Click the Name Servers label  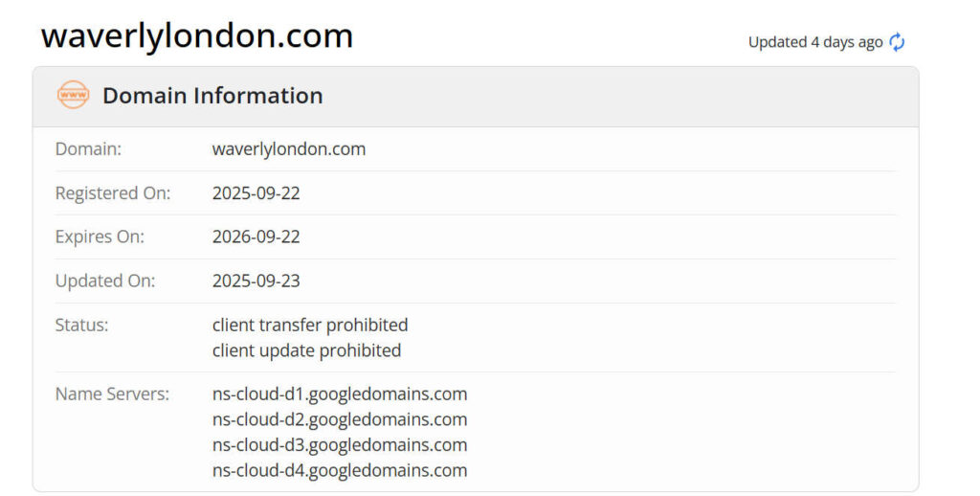tap(112, 394)
